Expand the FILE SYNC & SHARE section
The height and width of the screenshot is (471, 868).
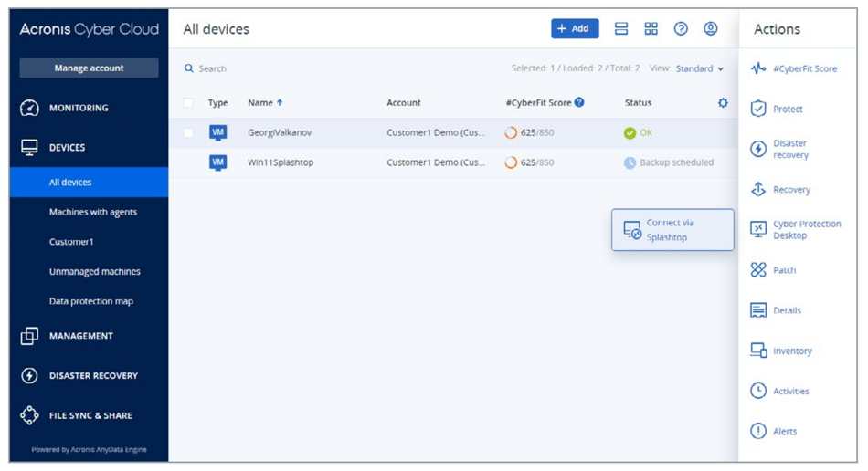point(89,415)
